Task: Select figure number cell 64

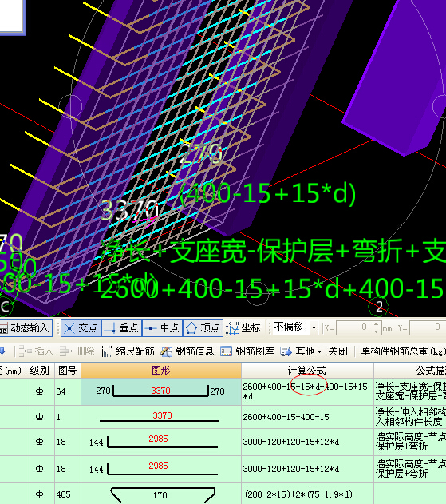Action: 68,391
